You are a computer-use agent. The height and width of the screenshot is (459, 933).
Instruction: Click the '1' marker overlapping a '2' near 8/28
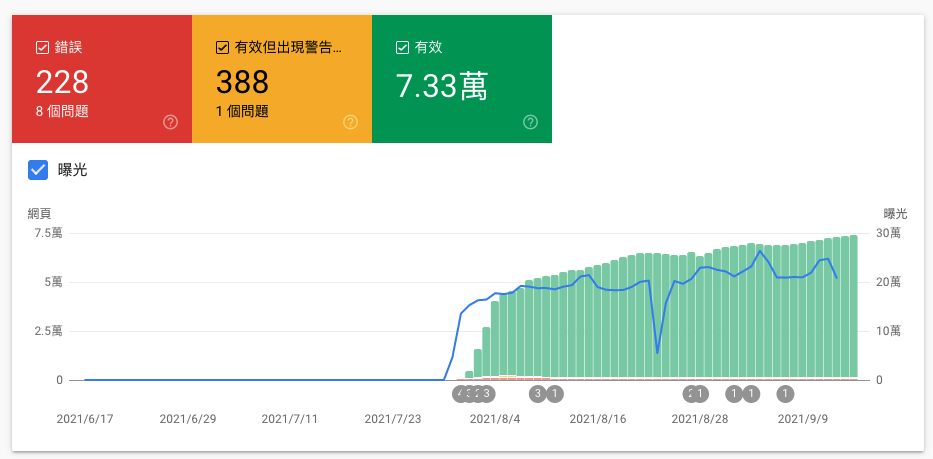click(x=700, y=394)
